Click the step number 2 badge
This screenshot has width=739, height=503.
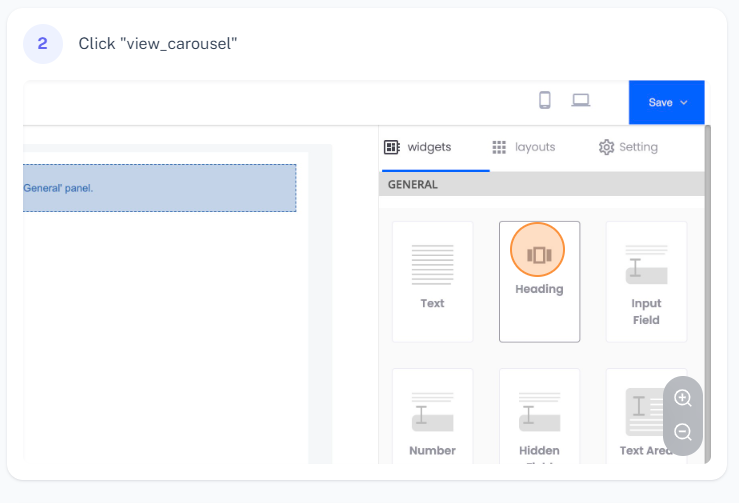point(42,44)
